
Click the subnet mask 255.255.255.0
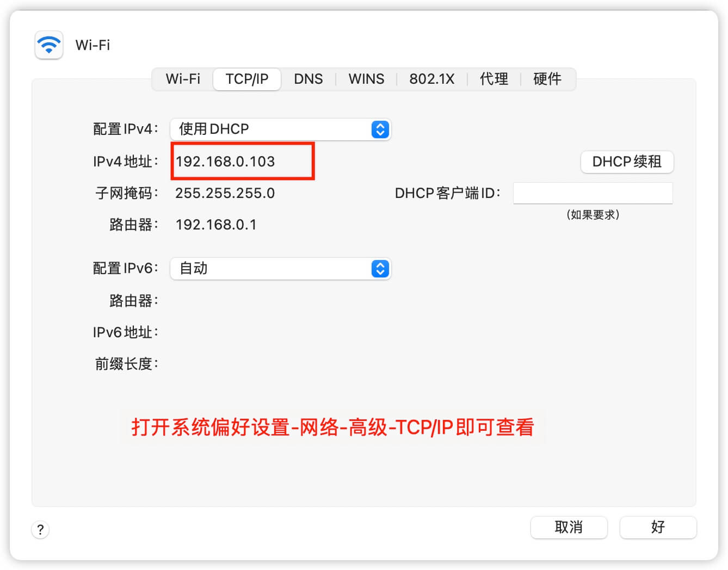225,193
